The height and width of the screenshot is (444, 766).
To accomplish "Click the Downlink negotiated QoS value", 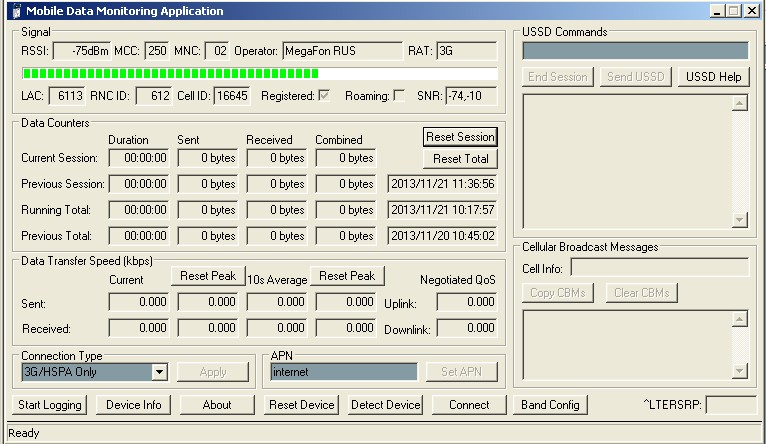I will pyautogui.click(x=467, y=328).
